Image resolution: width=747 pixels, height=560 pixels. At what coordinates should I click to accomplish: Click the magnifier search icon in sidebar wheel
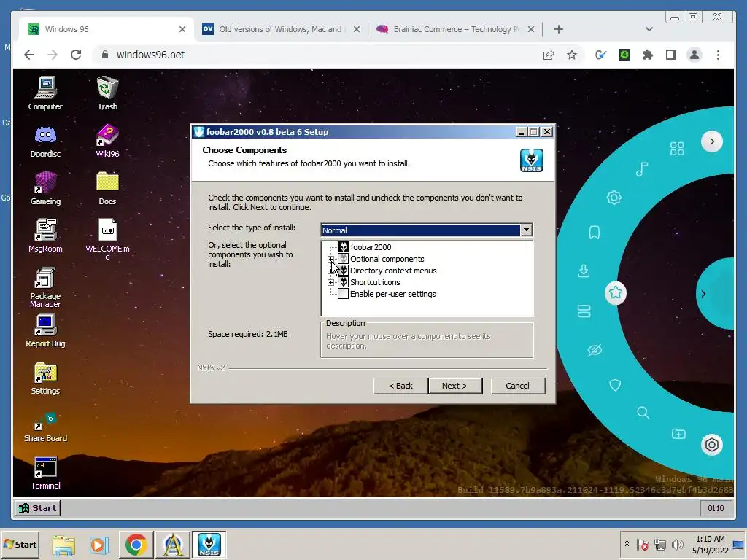tap(643, 413)
